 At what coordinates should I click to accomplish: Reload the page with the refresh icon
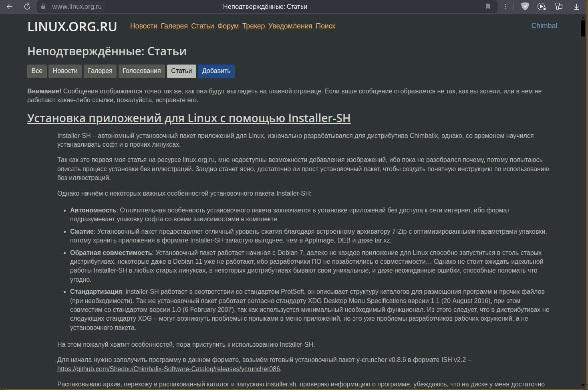(27, 6)
